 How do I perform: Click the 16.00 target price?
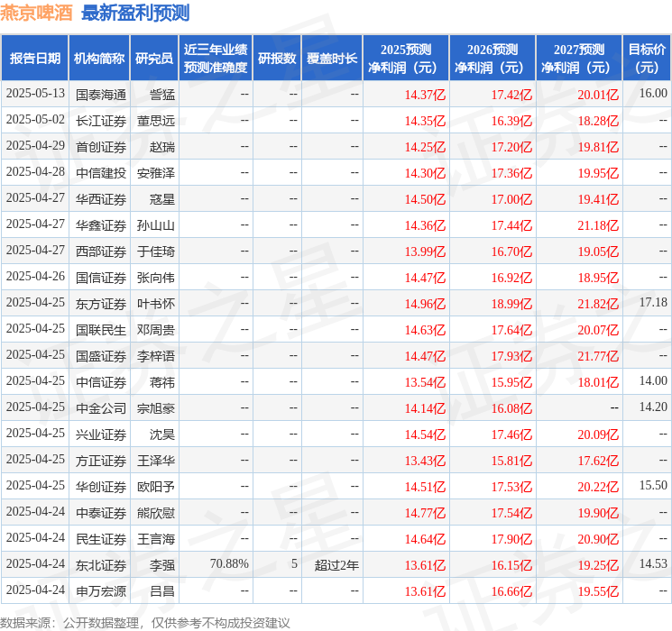pos(653,93)
